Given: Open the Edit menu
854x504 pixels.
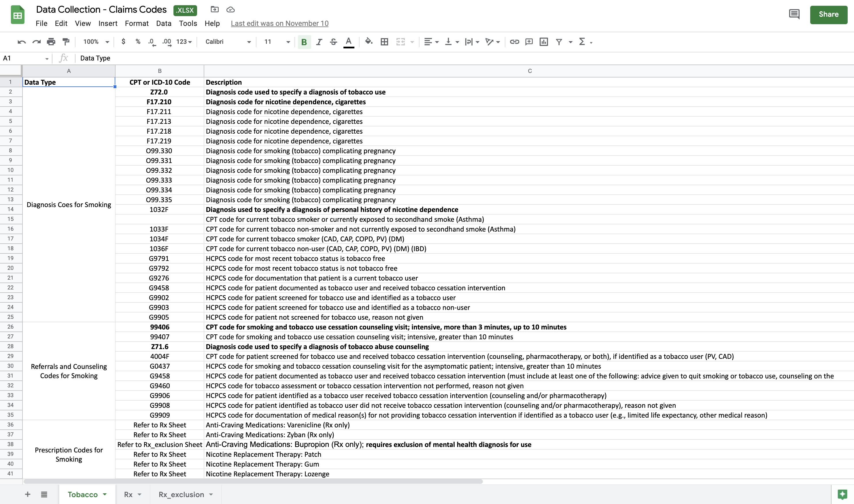Looking at the screenshot, I should (61, 23).
